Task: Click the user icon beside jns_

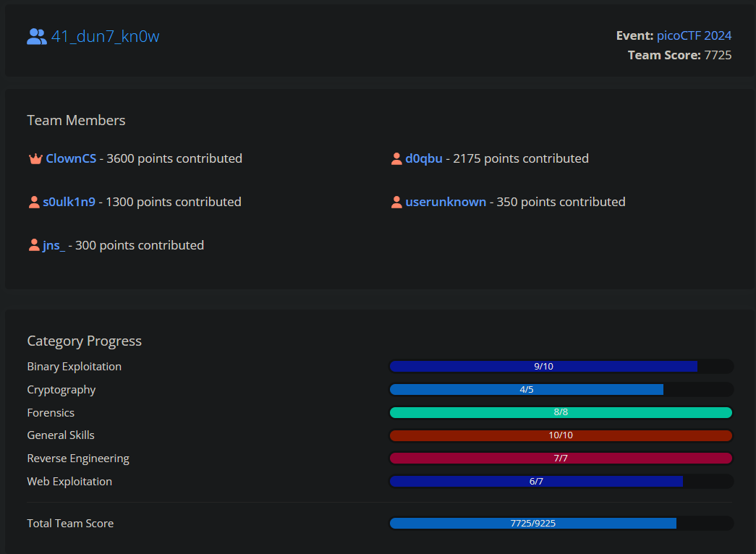Action: point(34,245)
